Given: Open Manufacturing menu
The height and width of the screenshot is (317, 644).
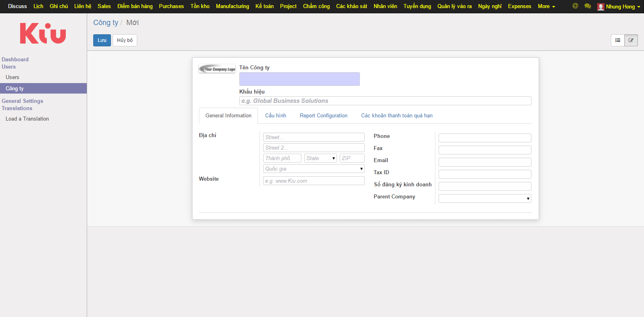Looking at the screenshot, I should coord(232,6).
